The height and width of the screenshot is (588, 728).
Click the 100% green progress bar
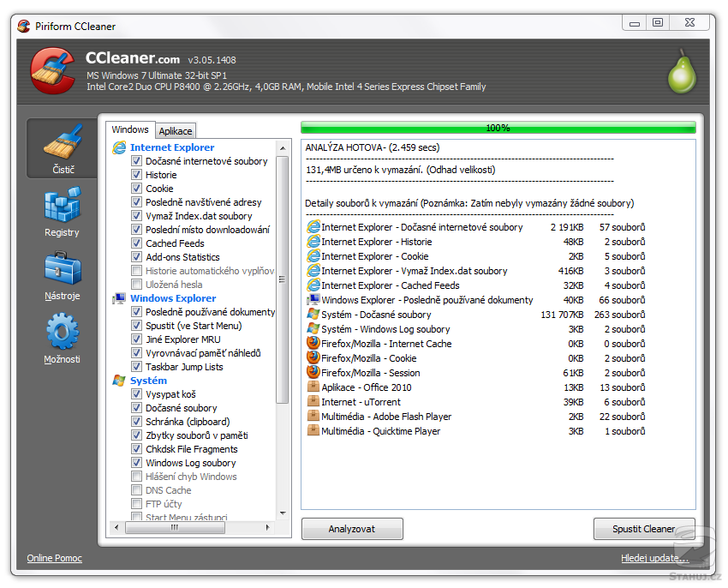[498, 128]
